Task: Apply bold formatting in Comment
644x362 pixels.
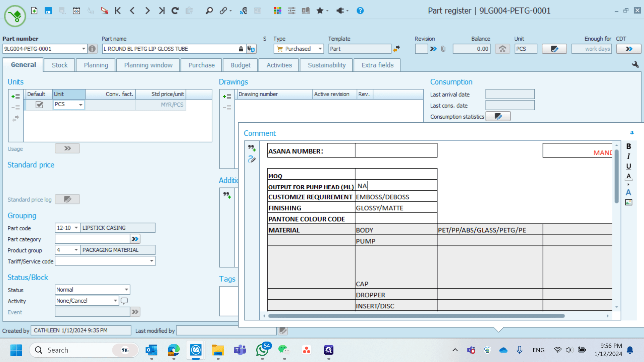Action: [x=629, y=146]
